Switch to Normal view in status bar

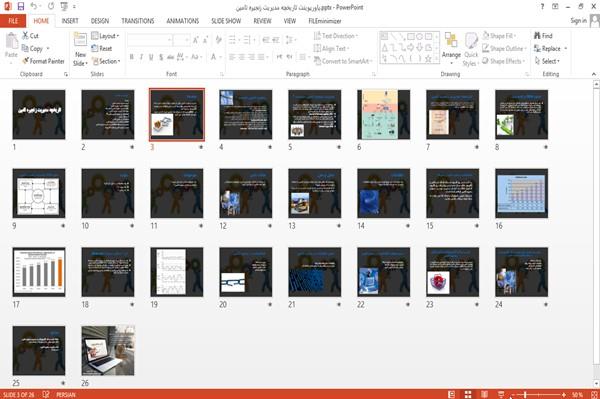pyautogui.click(x=452, y=394)
